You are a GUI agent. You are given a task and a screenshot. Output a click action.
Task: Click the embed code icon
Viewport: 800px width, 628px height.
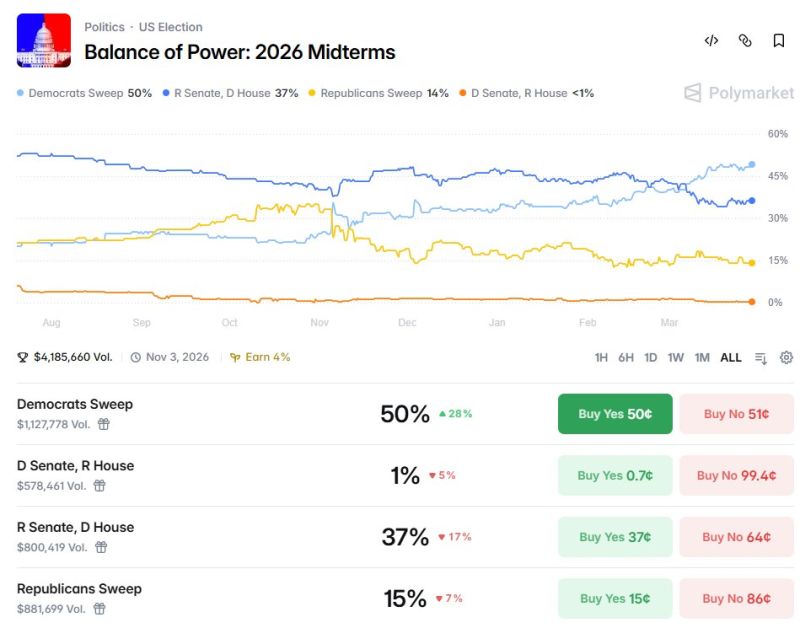(711, 40)
